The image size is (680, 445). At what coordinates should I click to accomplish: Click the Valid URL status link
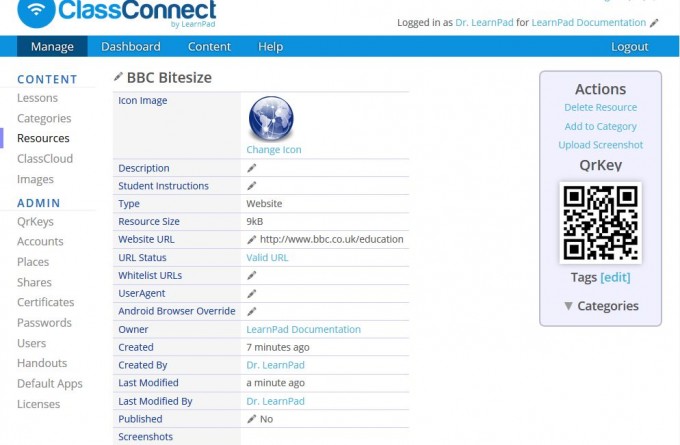[x=267, y=258]
